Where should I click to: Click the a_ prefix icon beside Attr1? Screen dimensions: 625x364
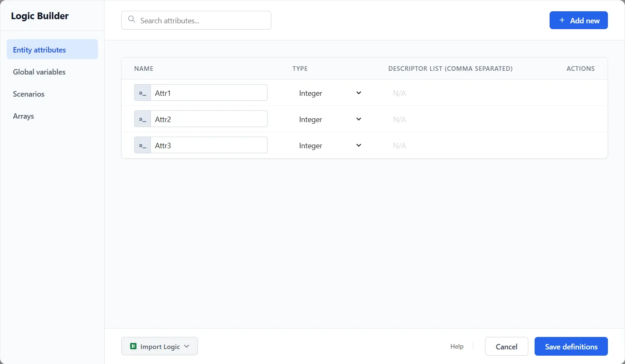coord(142,93)
